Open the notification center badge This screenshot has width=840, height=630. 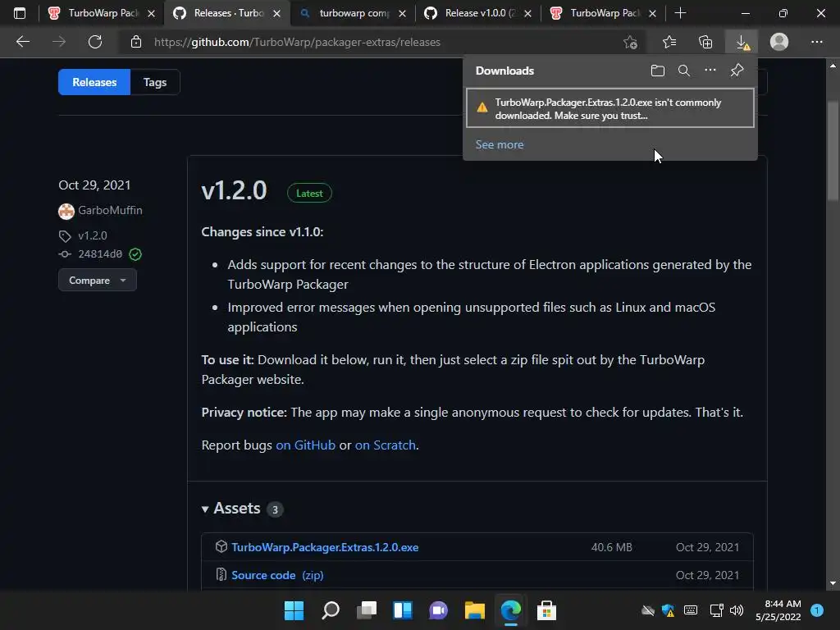click(x=817, y=610)
